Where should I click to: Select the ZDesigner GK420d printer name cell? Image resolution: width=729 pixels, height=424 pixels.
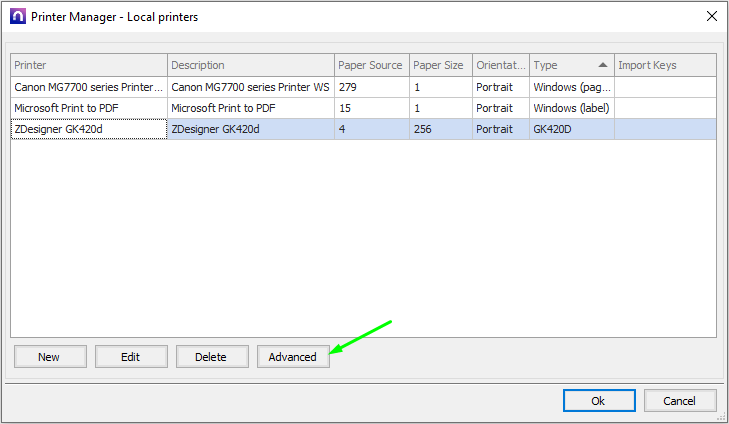click(88, 129)
